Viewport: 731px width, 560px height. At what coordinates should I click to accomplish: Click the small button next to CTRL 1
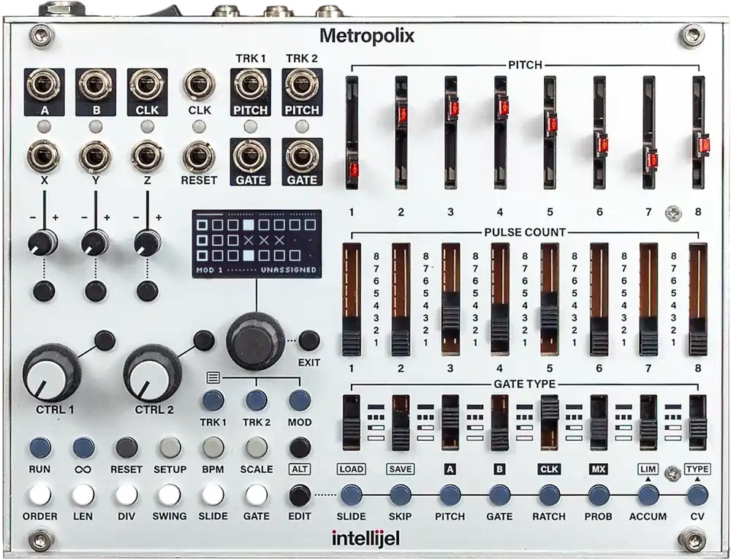click(x=105, y=341)
